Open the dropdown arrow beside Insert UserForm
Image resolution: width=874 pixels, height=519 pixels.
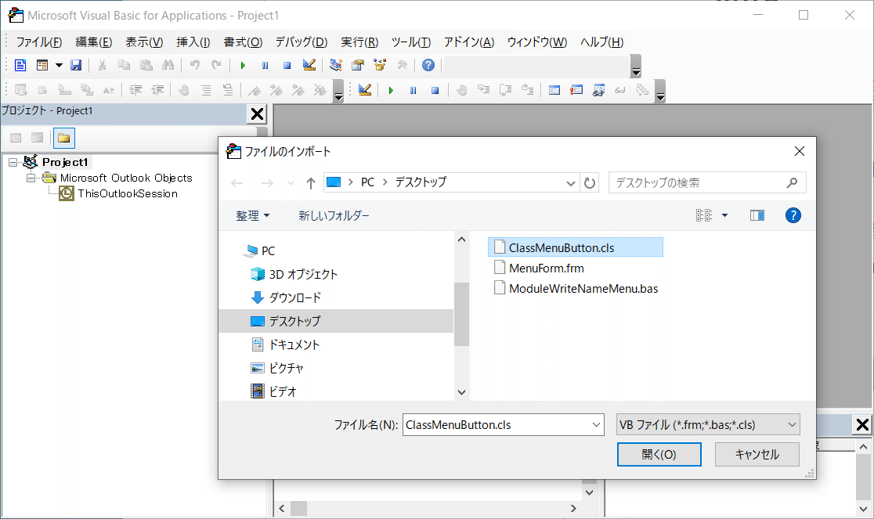[59, 65]
